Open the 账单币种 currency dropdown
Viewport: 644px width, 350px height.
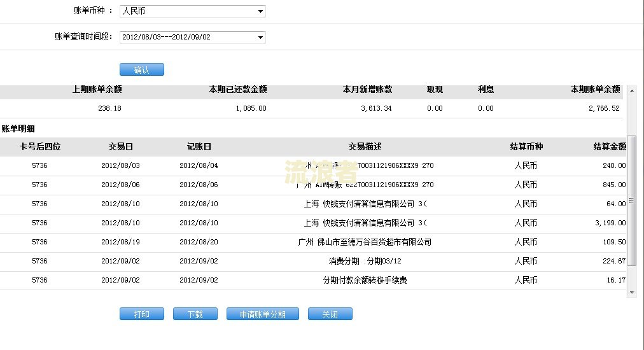193,11
